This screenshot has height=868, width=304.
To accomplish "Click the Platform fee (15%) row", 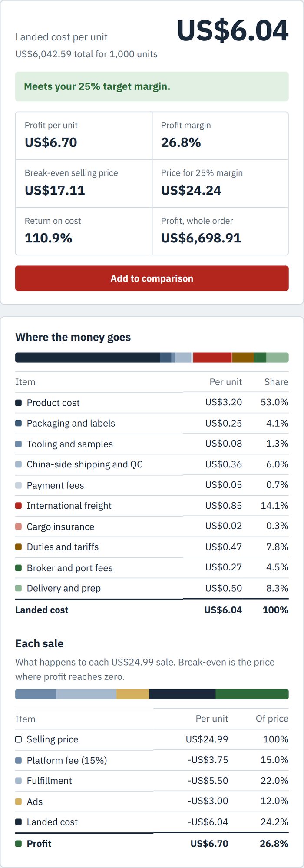I will [x=152, y=760].
